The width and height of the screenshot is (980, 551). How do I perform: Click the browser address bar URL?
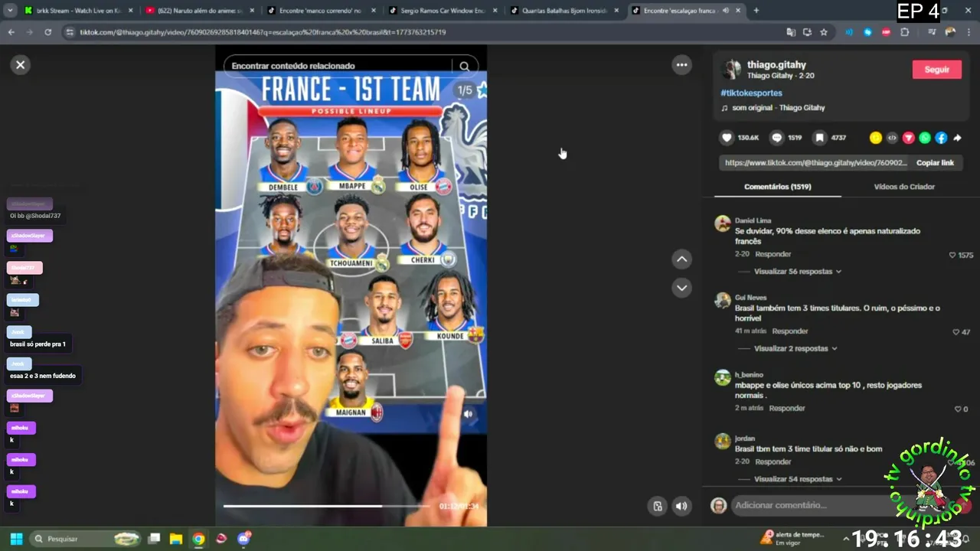pos(263,32)
